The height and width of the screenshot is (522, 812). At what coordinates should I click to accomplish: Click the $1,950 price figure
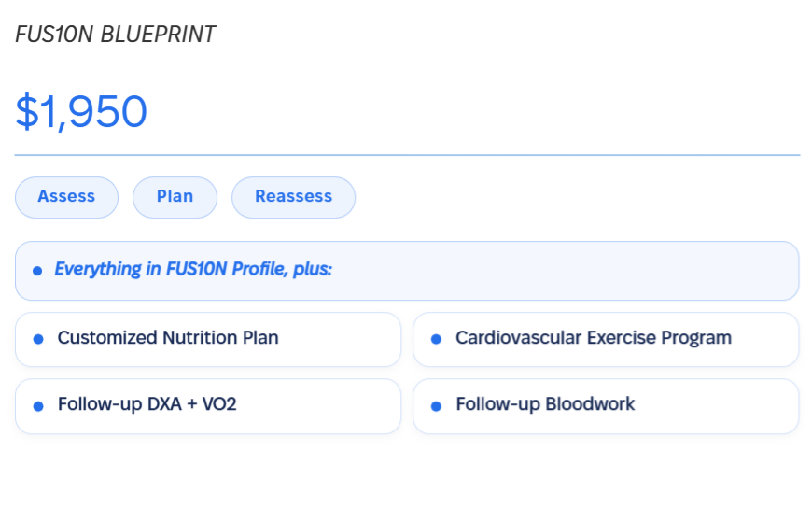pos(81,111)
